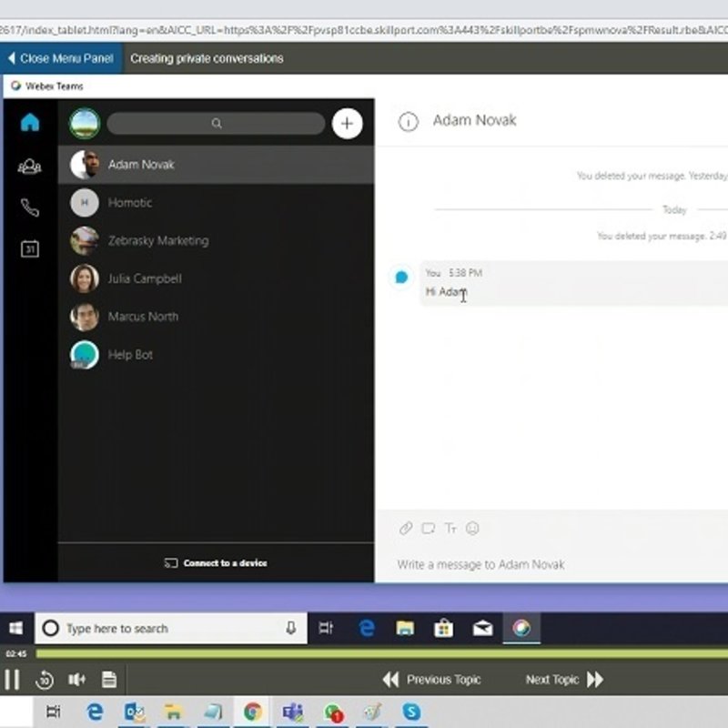The image size is (728, 728).
Task: Open Zebrasky Marketing space
Action: 216,240
